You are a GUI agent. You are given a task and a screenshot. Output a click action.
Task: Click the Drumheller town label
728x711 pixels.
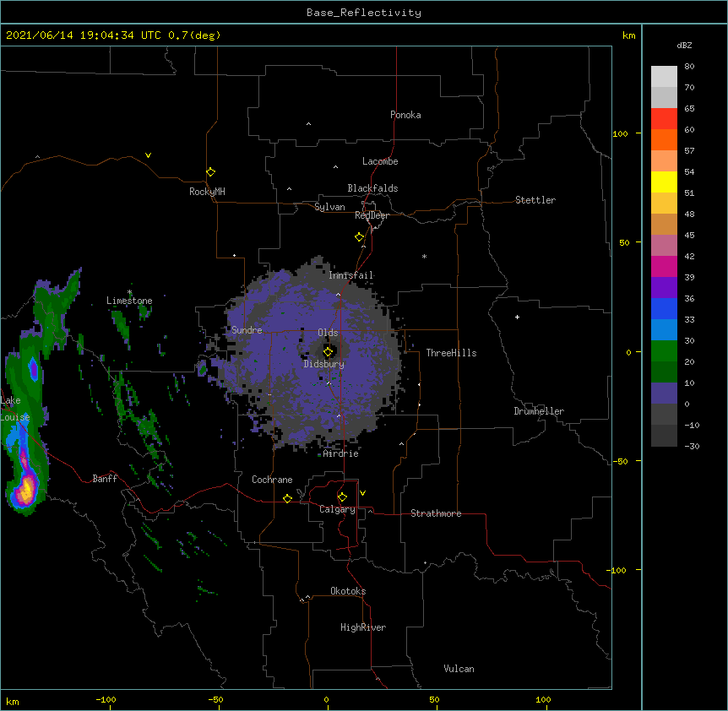coord(539,411)
